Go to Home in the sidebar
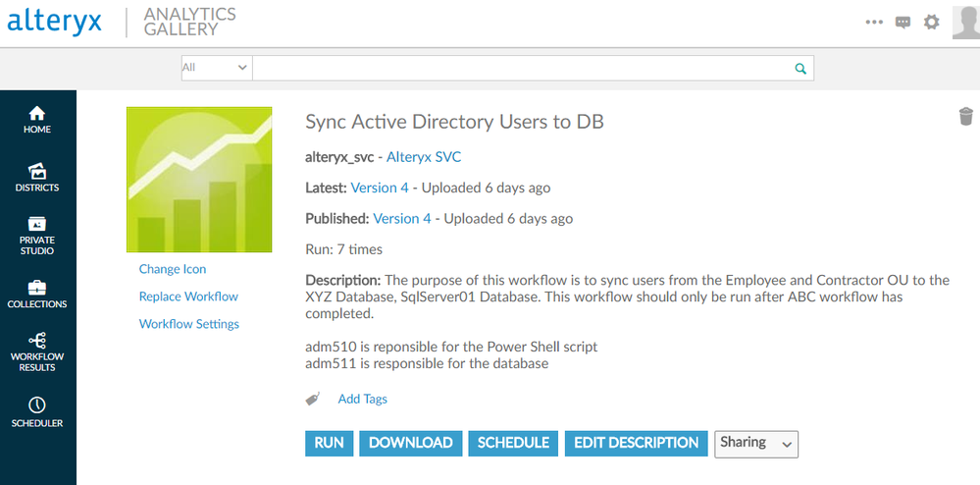Image resolution: width=980 pixels, height=485 pixels. [x=37, y=120]
